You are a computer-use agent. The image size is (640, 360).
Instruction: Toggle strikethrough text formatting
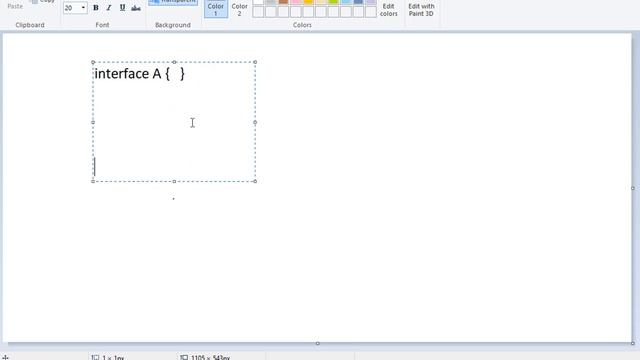click(x=136, y=8)
